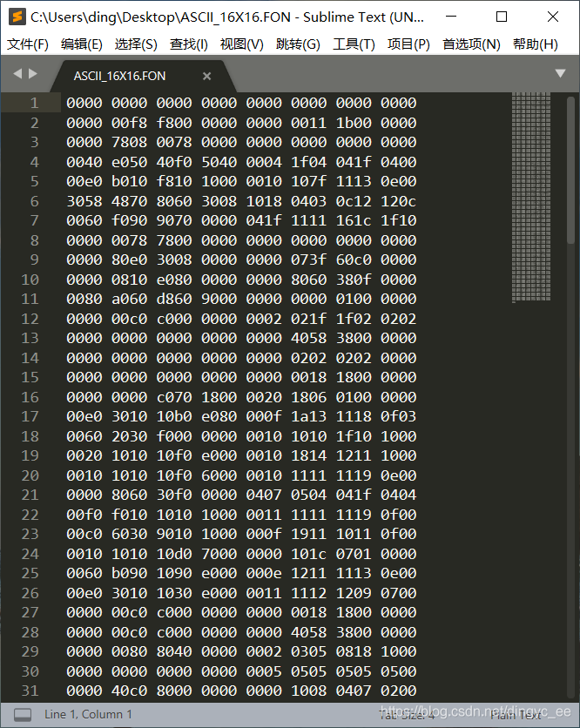Click the value d860 on line 11
The width and height of the screenshot is (580, 728).
[x=174, y=299]
